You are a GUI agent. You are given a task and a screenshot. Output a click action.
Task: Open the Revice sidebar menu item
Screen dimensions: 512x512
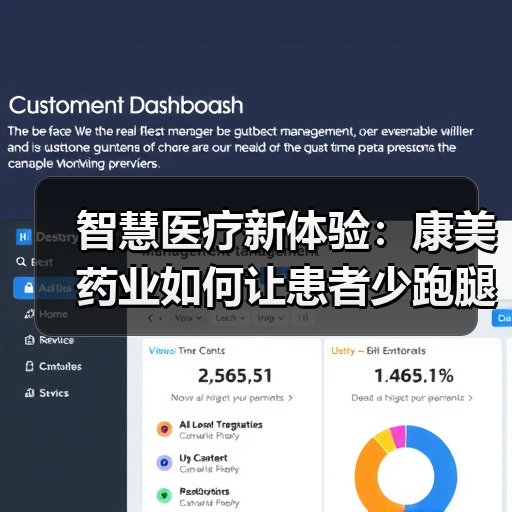point(49,340)
